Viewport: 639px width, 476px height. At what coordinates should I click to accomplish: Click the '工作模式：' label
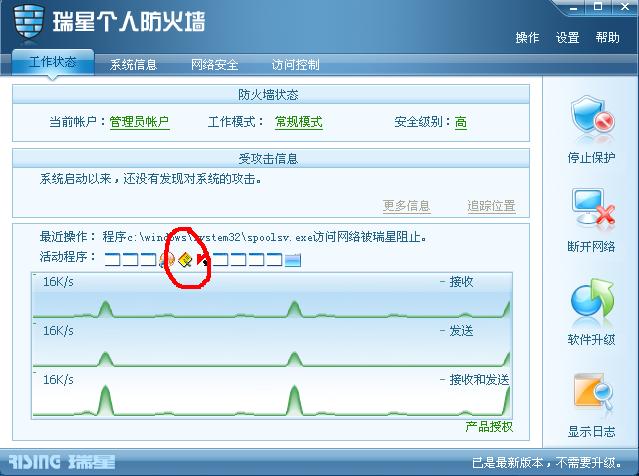coord(236,122)
